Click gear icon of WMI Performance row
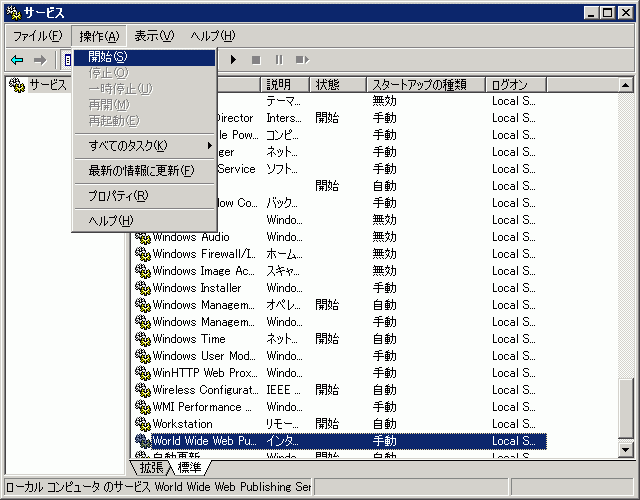The height and width of the screenshot is (500, 640). pos(143,407)
